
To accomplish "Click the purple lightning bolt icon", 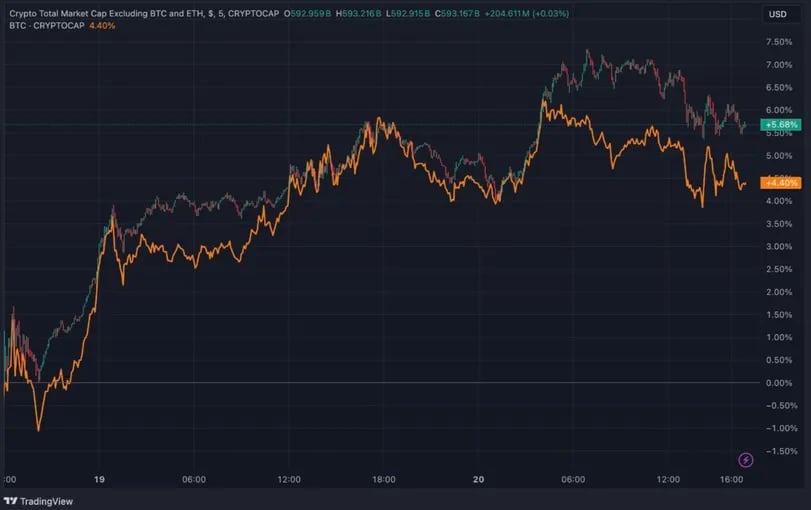I will 745,460.
